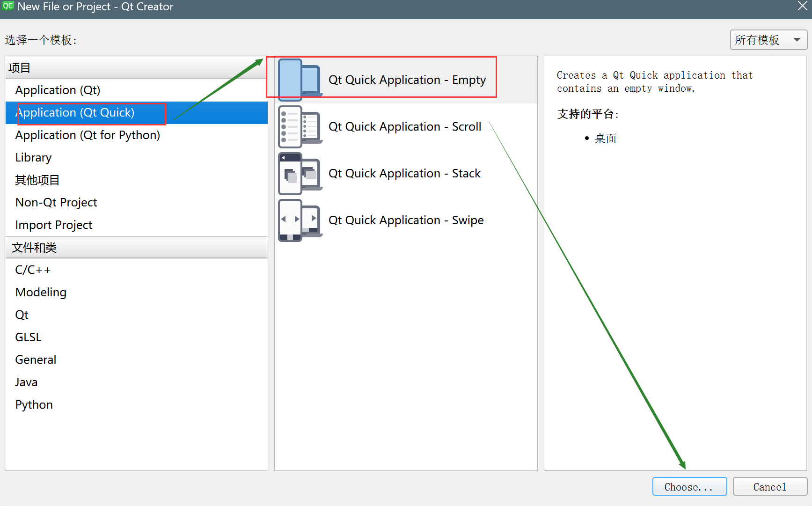Click the Qt Quick Application Scroll template icon
This screenshot has width=812, height=506.
300,126
